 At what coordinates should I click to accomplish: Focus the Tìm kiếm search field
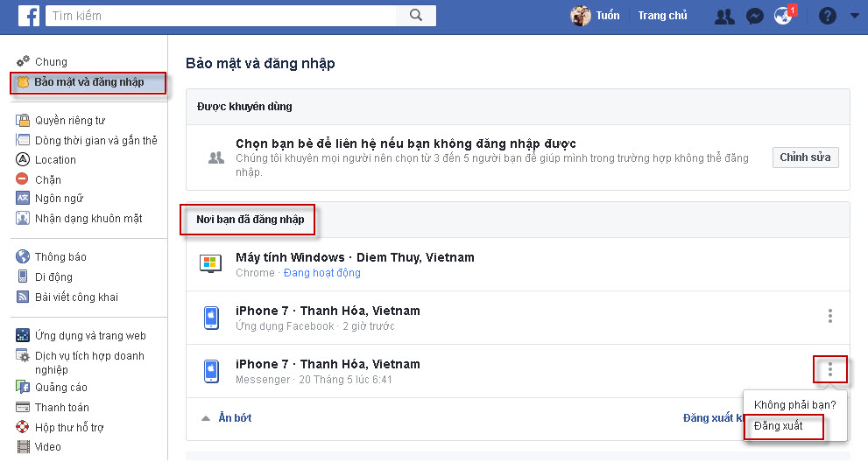click(222, 16)
